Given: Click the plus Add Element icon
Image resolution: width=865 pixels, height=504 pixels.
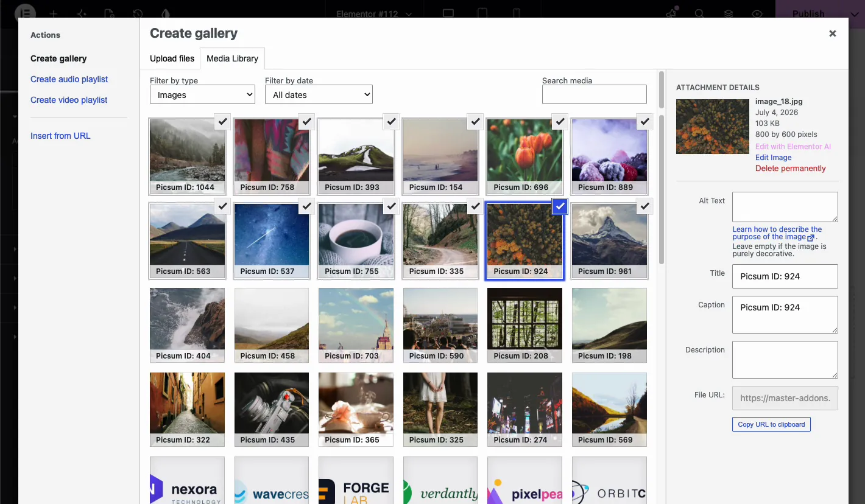Looking at the screenshot, I should [54, 13].
